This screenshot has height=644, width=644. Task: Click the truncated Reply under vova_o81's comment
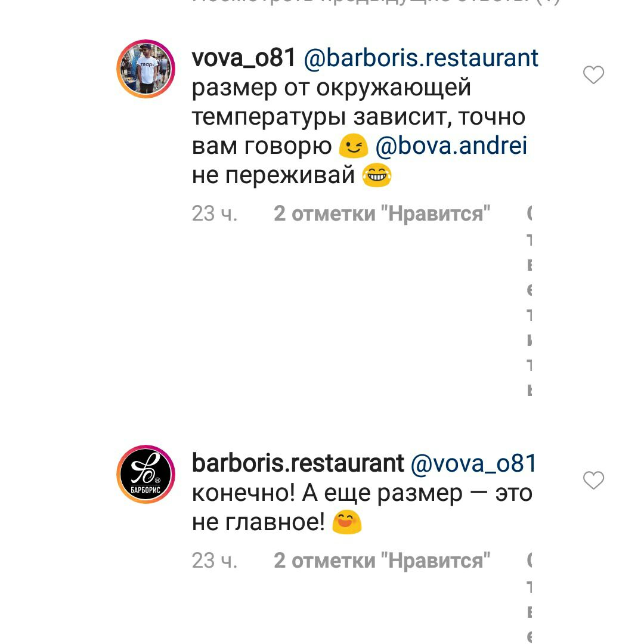[530, 301]
